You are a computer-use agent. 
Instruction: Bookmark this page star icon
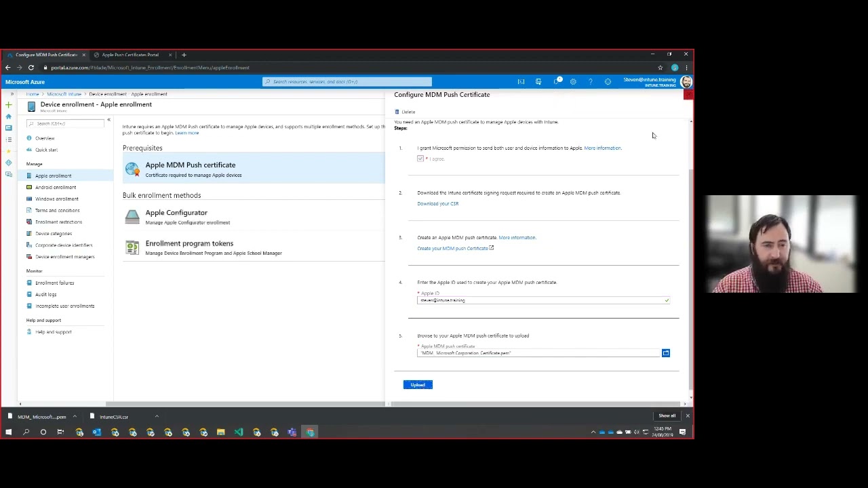(x=660, y=68)
